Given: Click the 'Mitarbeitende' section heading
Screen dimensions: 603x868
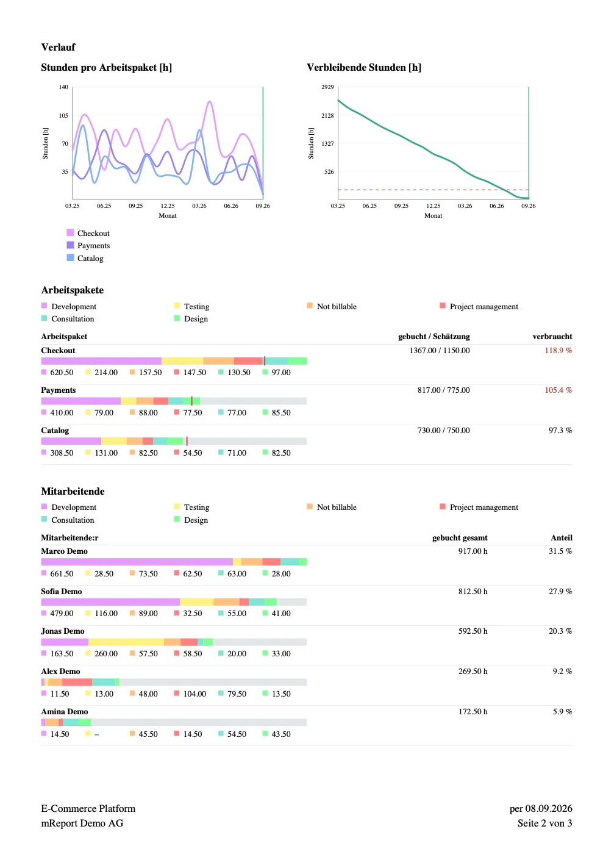Looking at the screenshot, I should tap(73, 491).
